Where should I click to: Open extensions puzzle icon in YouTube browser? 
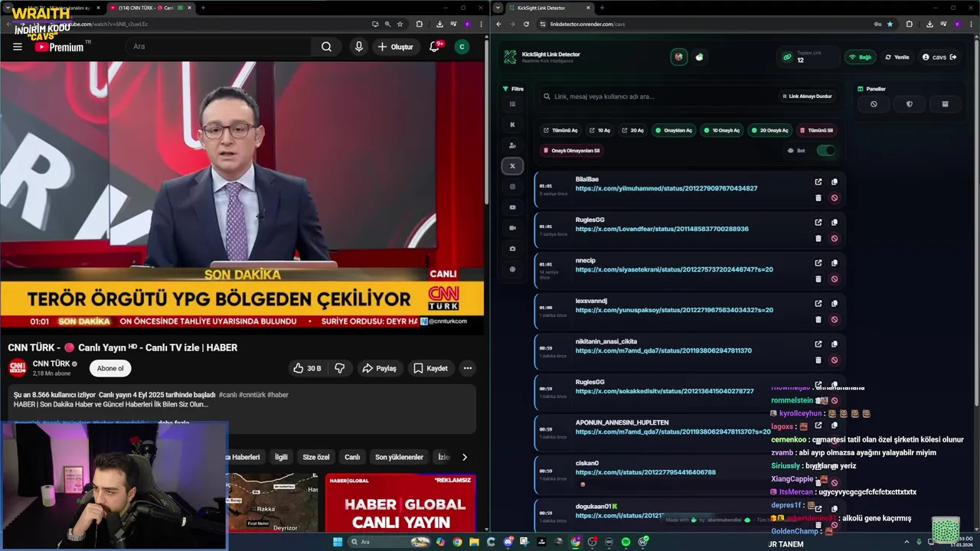419,24
